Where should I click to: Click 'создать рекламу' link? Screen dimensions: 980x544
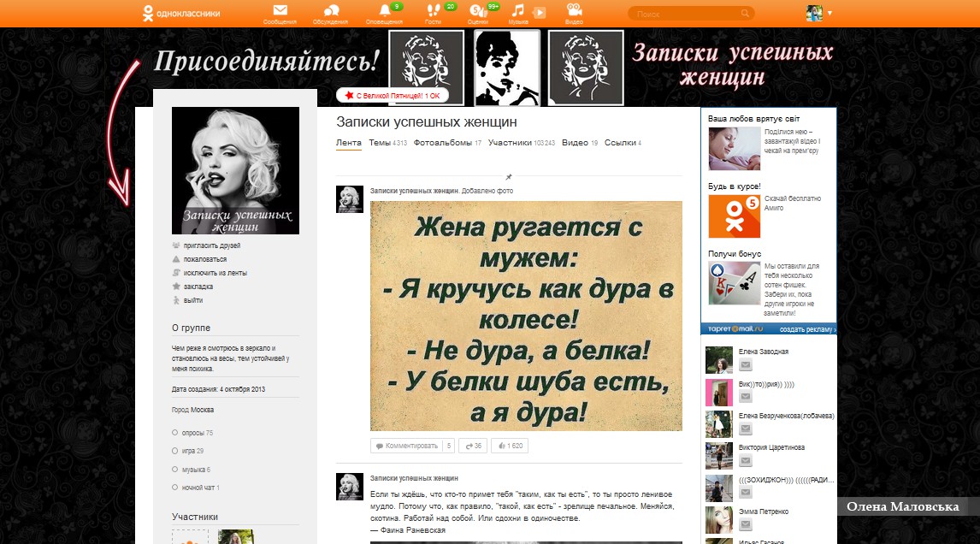click(x=807, y=329)
